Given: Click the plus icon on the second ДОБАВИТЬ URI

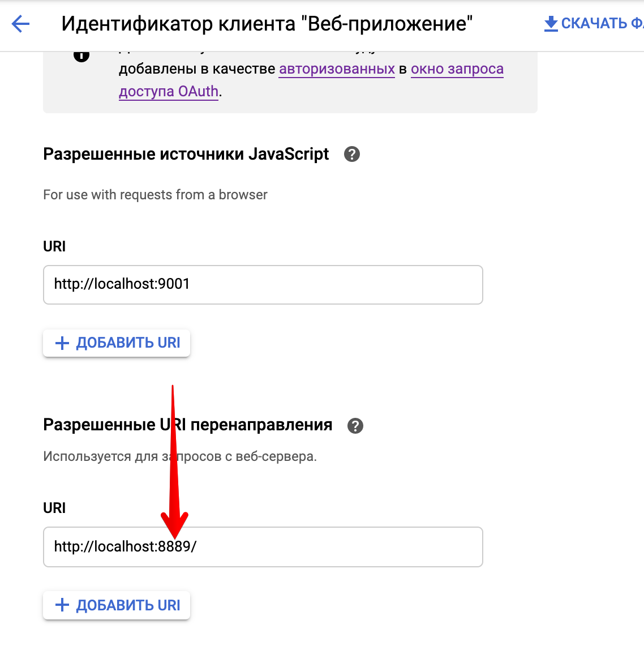Looking at the screenshot, I should coord(62,605).
